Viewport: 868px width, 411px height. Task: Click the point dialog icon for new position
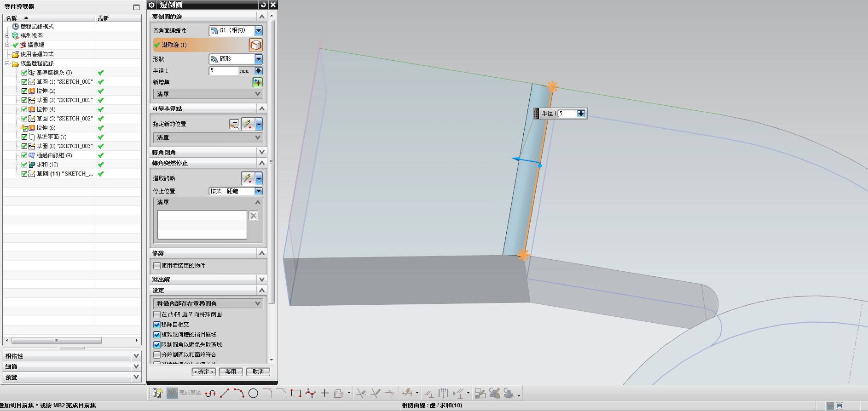click(x=234, y=124)
